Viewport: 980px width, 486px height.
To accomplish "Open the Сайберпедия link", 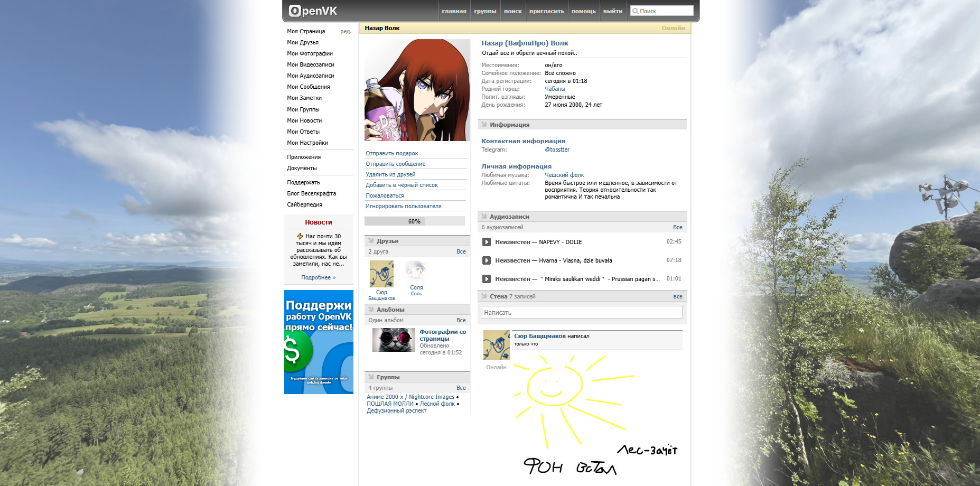I will (304, 204).
